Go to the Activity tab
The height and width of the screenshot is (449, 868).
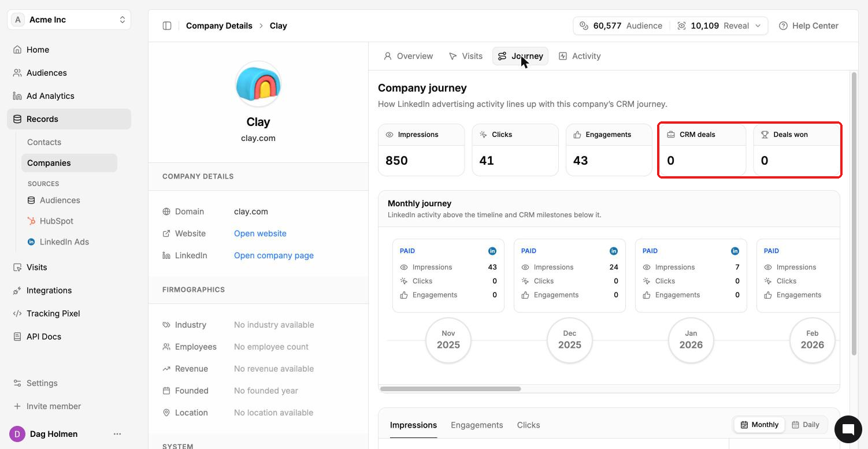tap(580, 56)
